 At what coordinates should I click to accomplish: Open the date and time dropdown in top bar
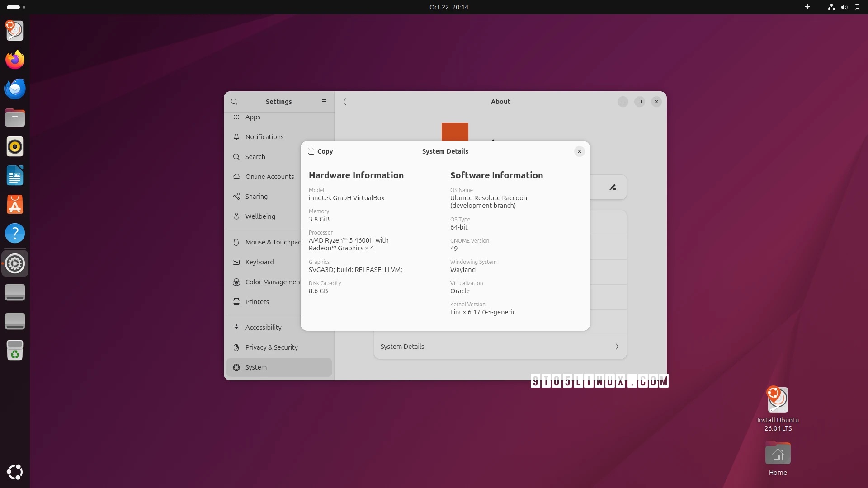pos(448,7)
